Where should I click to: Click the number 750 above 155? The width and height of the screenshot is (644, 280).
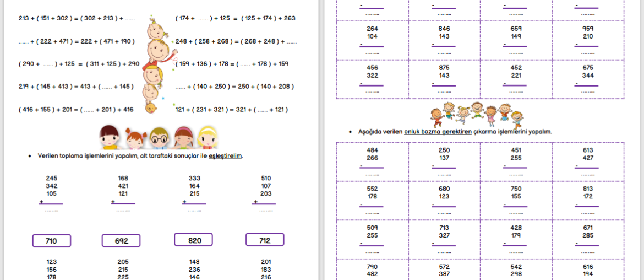pyautogui.click(x=516, y=189)
